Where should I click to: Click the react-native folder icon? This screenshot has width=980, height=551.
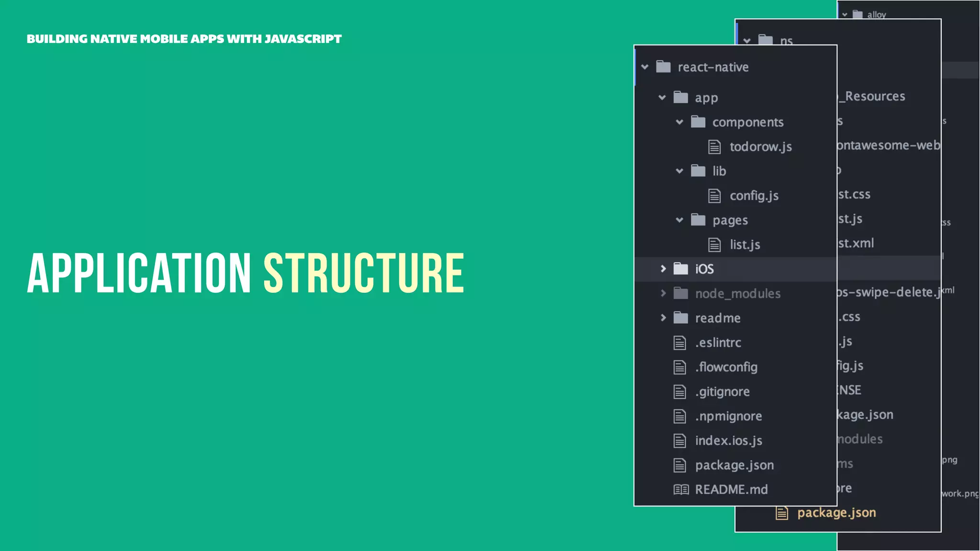pyautogui.click(x=663, y=66)
